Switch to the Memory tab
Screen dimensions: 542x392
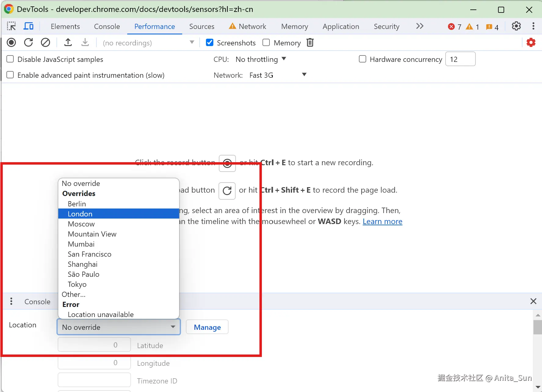click(294, 27)
